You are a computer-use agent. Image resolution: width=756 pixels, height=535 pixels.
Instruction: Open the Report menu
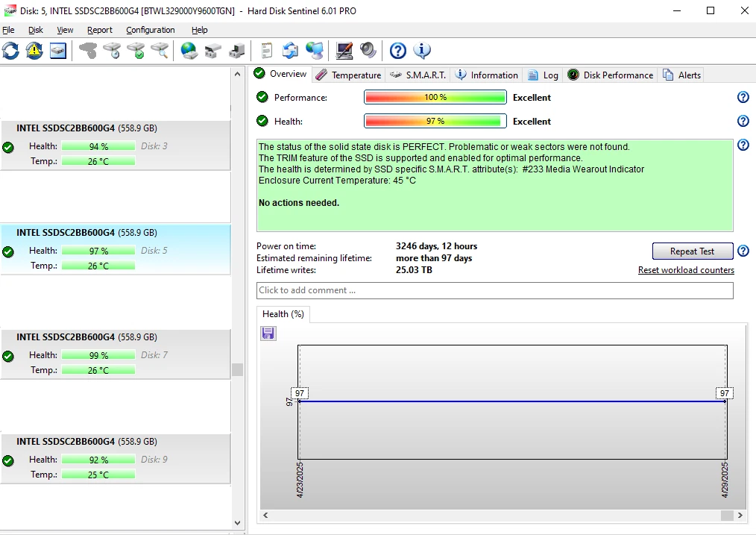100,30
